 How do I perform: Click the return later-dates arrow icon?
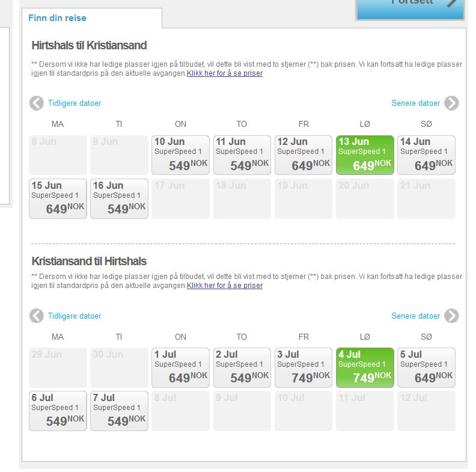tap(451, 316)
